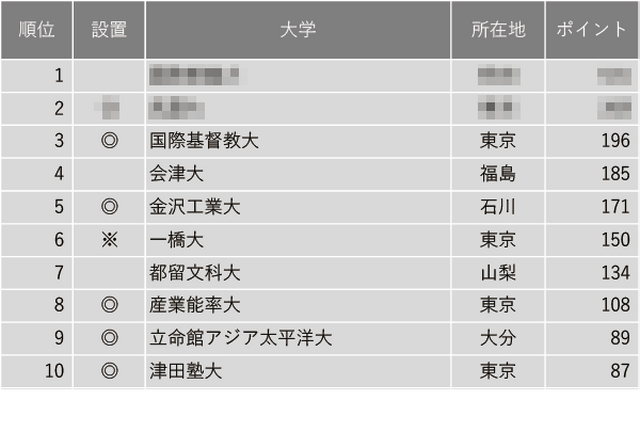Click the ◎ symbol beside 津田塾大
Viewport: 640px width, 448px height.
109,371
